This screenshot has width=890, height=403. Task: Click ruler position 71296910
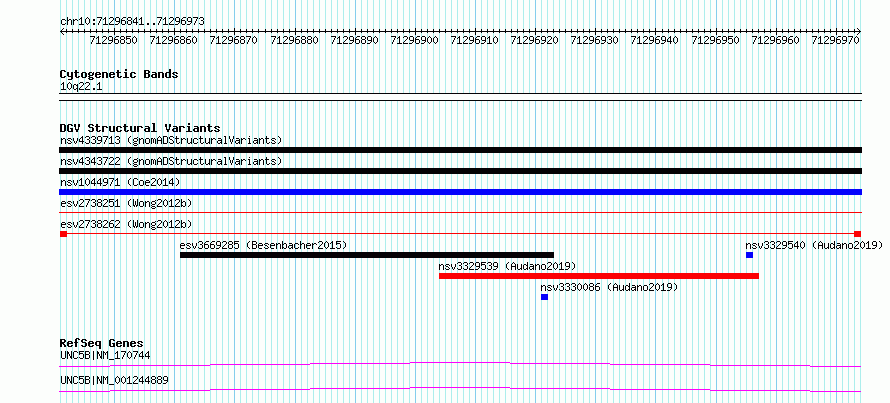(x=475, y=40)
